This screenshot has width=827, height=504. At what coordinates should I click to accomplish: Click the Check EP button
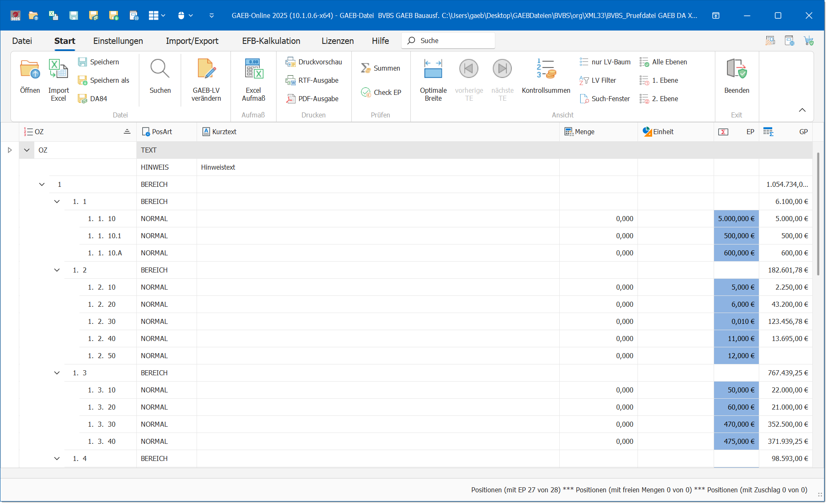tap(381, 92)
